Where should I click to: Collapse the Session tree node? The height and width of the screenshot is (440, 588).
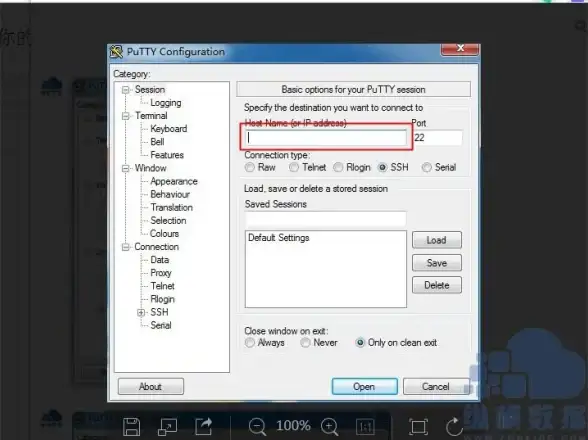tap(126, 90)
